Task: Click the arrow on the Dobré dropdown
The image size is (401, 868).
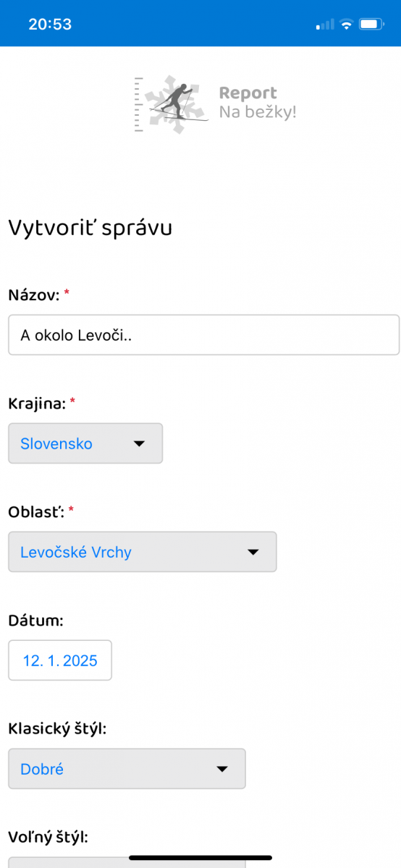Action: coord(222,769)
